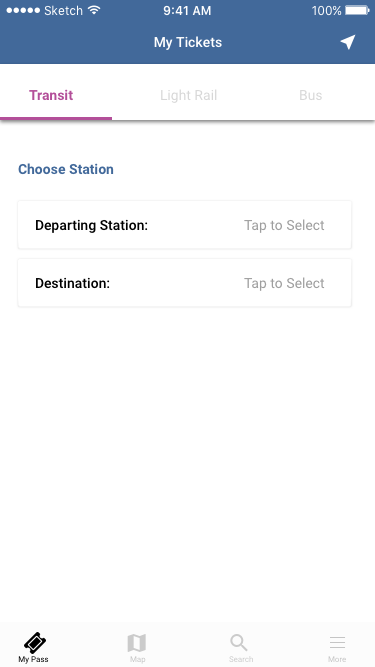375x667 pixels.
Task: Tap the signal strength dots icon
Action: point(23,10)
